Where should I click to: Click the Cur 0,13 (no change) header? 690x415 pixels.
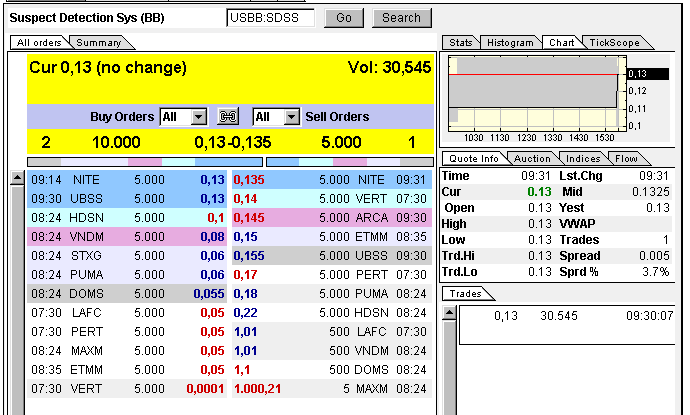108,68
